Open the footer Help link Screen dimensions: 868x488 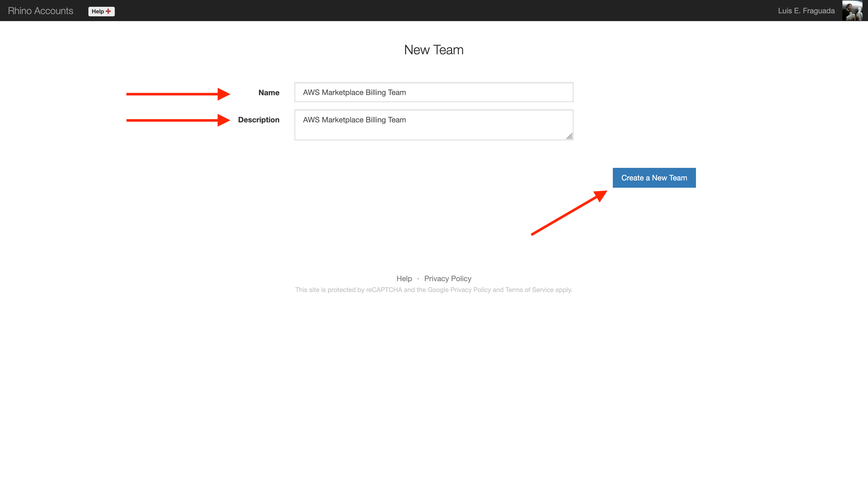(404, 278)
